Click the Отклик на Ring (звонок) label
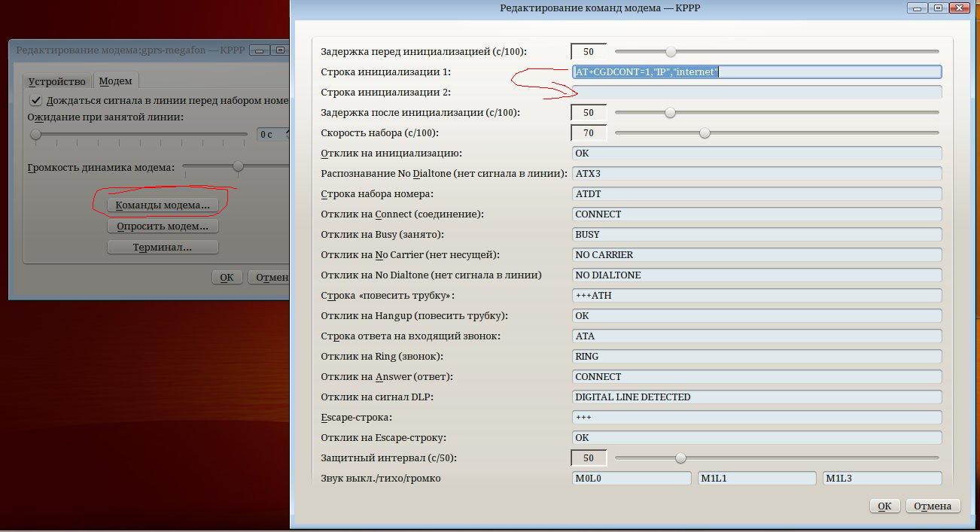Viewport: 980px width, 532px height. pos(382,357)
